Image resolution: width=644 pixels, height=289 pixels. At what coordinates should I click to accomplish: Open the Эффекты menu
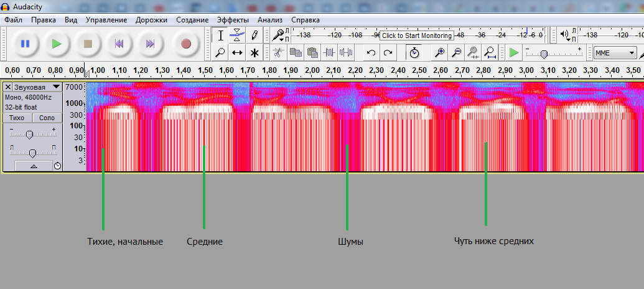pyautogui.click(x=233, y=20)
